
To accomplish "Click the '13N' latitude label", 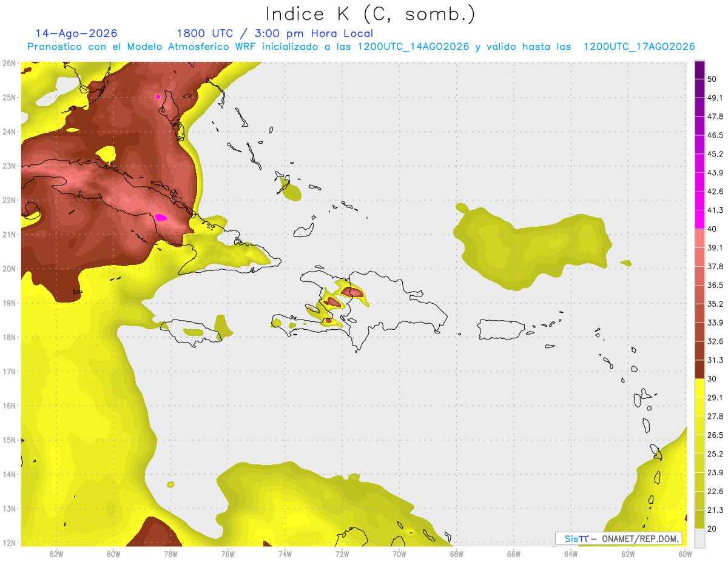I will click(x=8, y=509).
